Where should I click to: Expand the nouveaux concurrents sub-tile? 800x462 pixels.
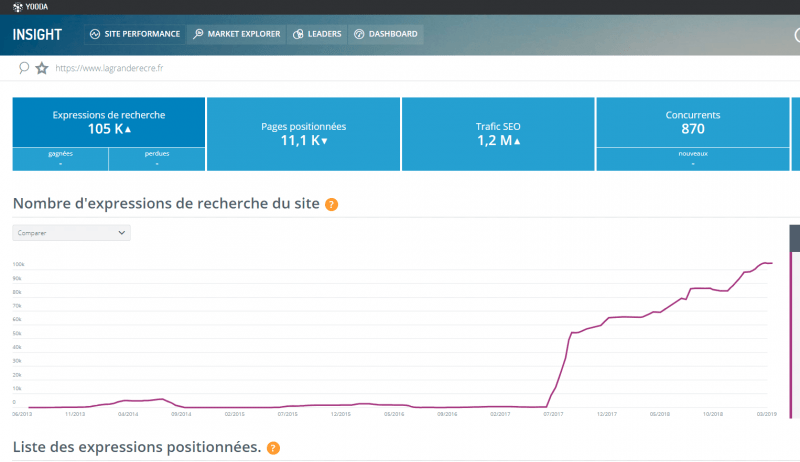(x=692, y=158)
